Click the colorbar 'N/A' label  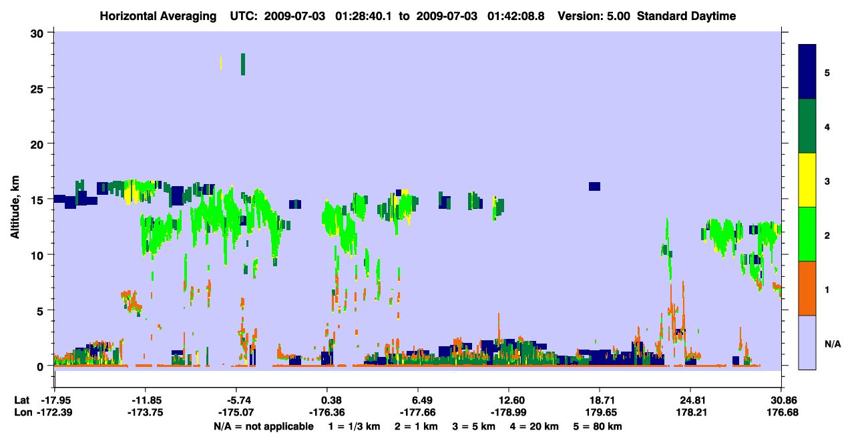pyautogui.click(x=832, y=344)
